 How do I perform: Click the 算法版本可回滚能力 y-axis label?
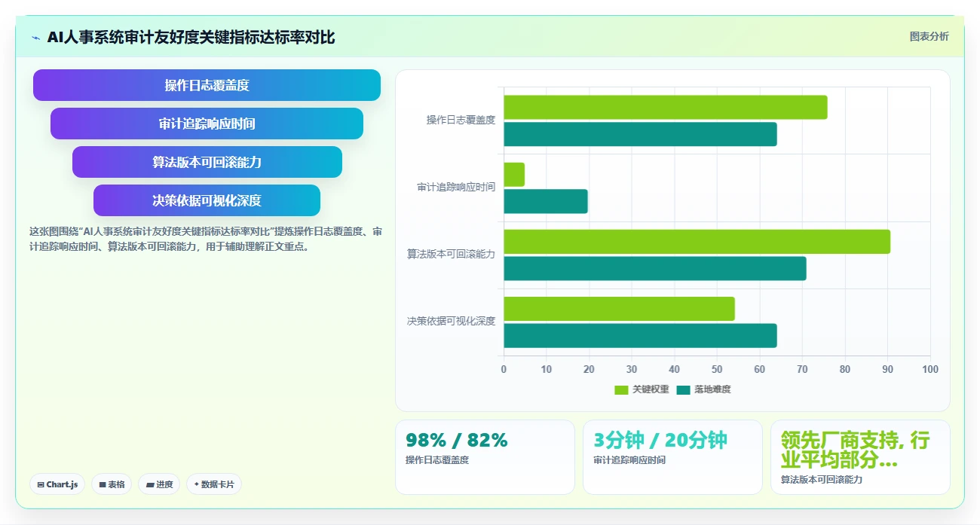click(452, 255)
